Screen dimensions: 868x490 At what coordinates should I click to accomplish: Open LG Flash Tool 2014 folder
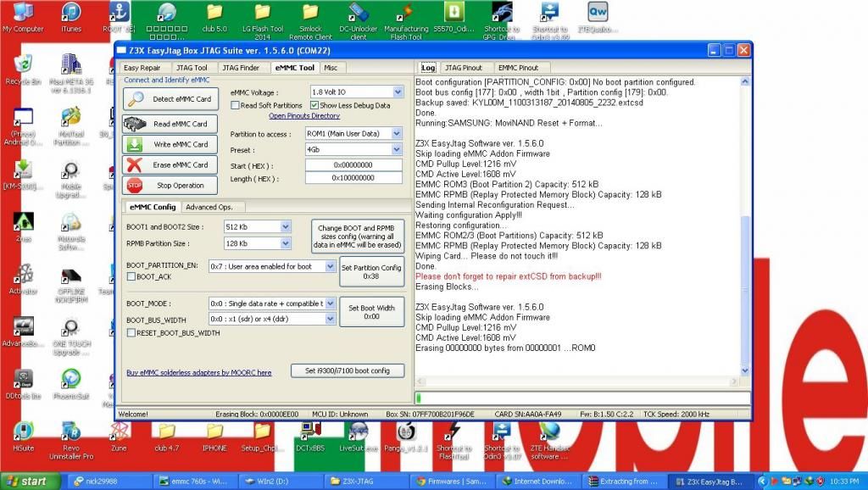tap(263, 21)
